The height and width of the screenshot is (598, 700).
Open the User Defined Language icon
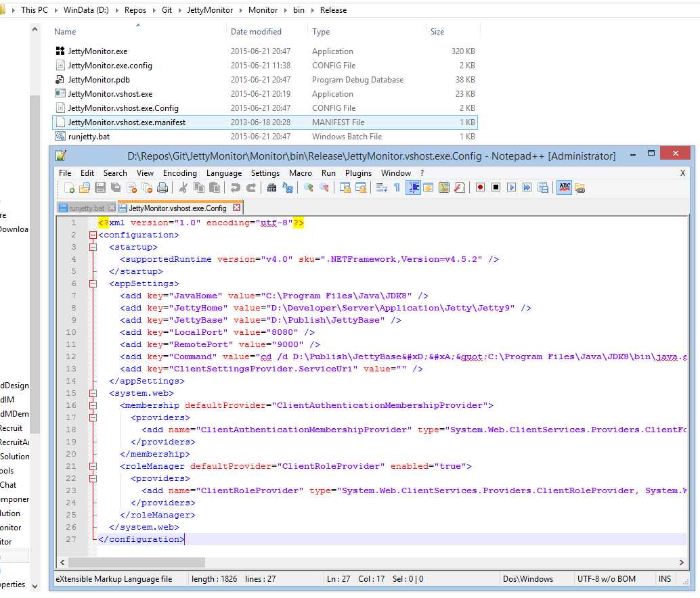coord(428,188)
